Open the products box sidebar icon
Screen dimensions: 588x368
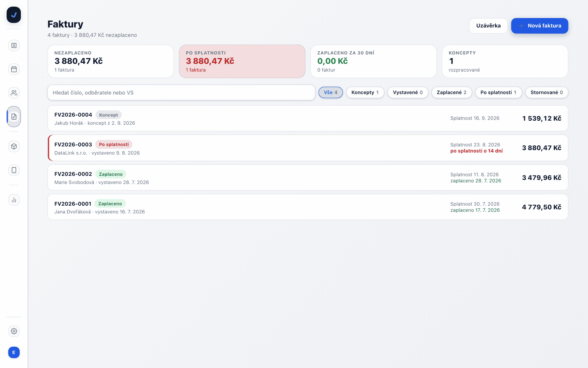(x=14, y=146)
